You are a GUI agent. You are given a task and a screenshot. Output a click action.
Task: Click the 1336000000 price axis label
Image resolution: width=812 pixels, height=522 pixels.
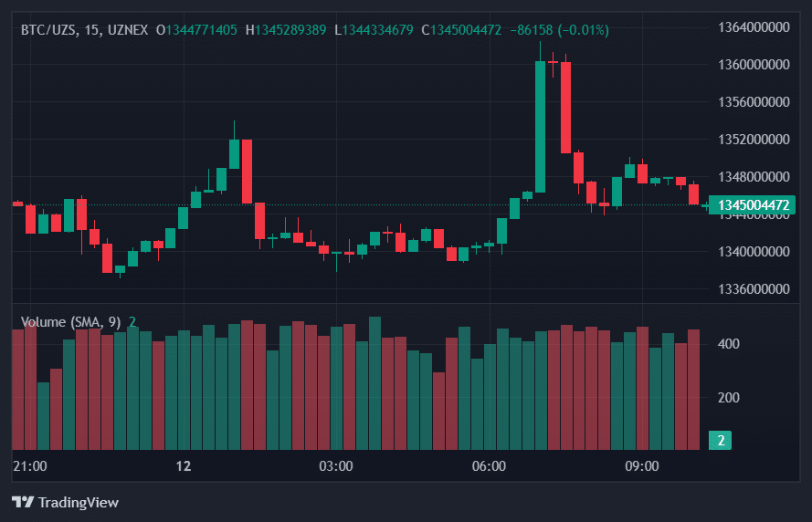point(754,288)
